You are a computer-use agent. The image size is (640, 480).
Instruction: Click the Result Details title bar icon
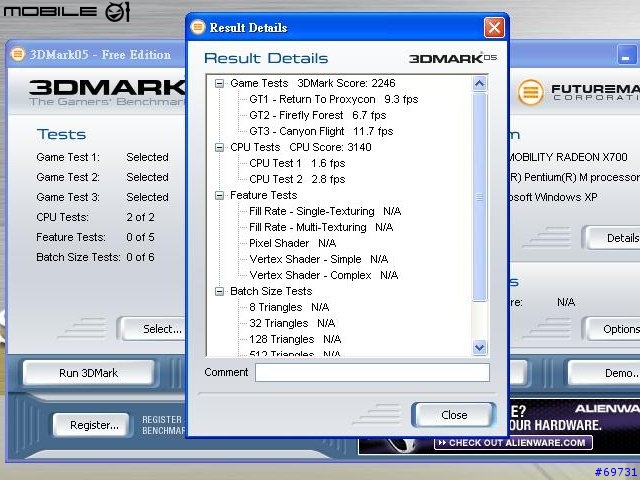[198, 27]
